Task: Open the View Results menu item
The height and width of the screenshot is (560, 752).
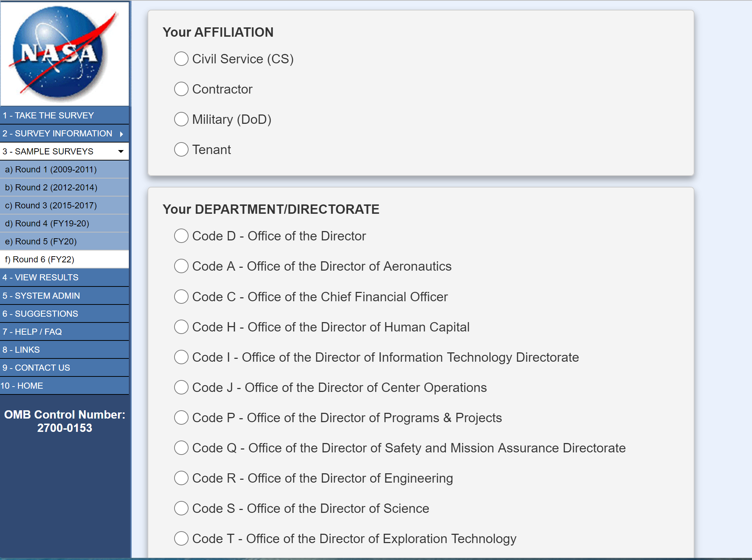Action: pos(40,277)
